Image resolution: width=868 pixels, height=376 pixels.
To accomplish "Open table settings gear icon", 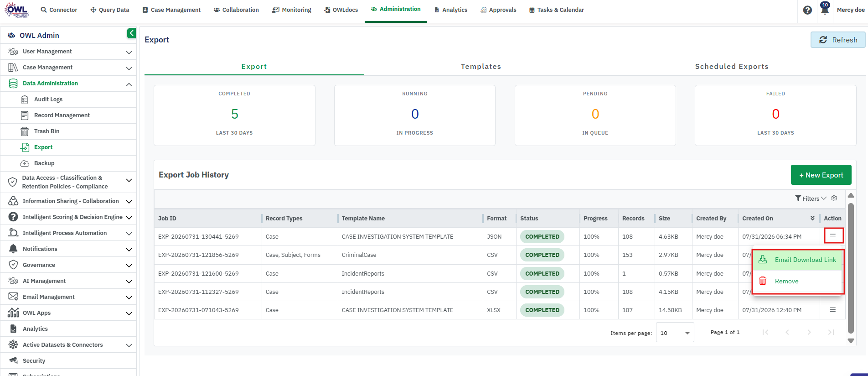I will coord(834,198).
